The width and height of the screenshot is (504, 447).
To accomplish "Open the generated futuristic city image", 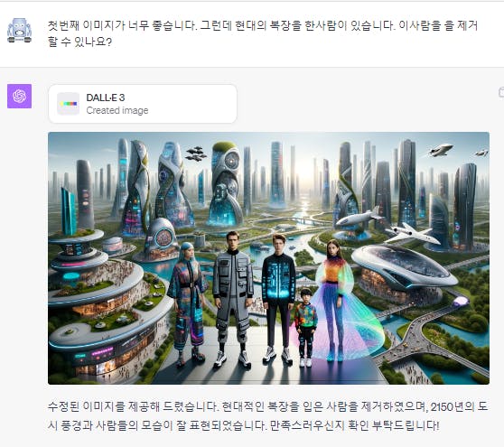I will tap(269, 258).
